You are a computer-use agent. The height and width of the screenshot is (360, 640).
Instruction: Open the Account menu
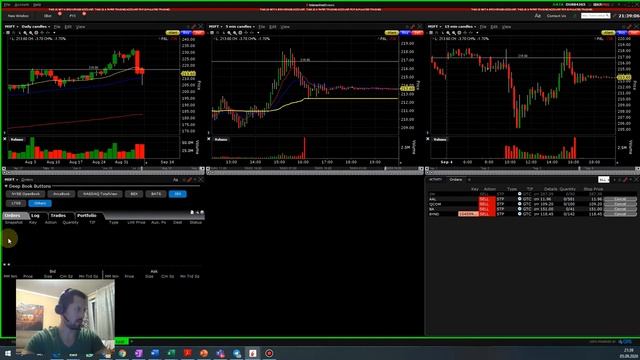[x=21, y=4]
